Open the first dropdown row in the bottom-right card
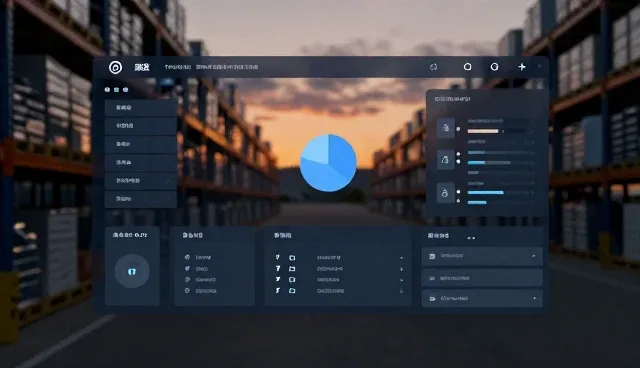Screen dimensions: 640x368 (x=482, y=256)
